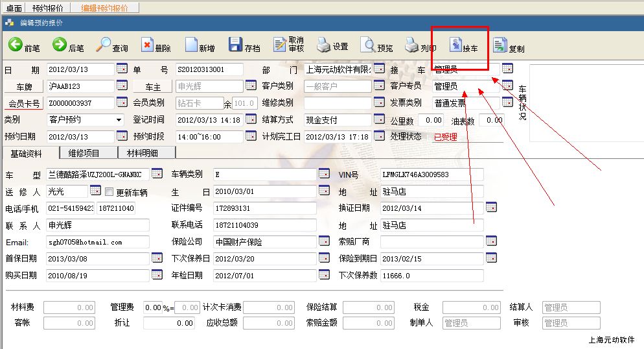This screenshot has width=644, height=349.
Task: Click the 车牌 button
Action: [23, 86]
